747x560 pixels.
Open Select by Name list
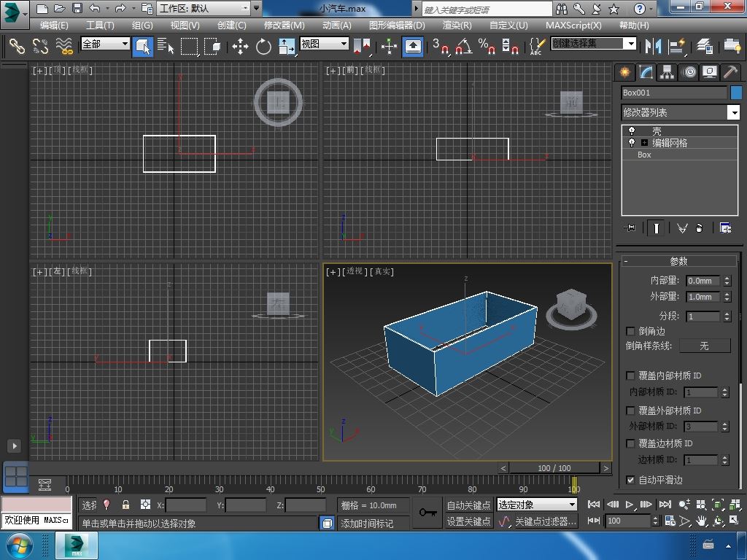point(166,46)
